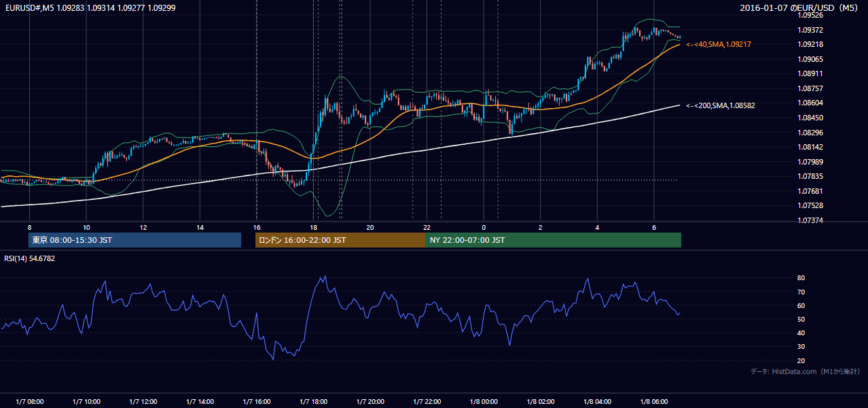Click RSI axis level 20
The height and width of the screenshot is (408, 868).
[801, 360]
